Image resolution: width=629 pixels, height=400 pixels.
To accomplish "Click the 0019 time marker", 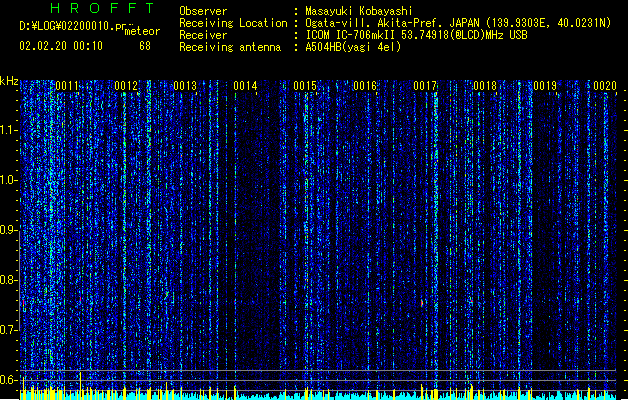I will 545,86.
